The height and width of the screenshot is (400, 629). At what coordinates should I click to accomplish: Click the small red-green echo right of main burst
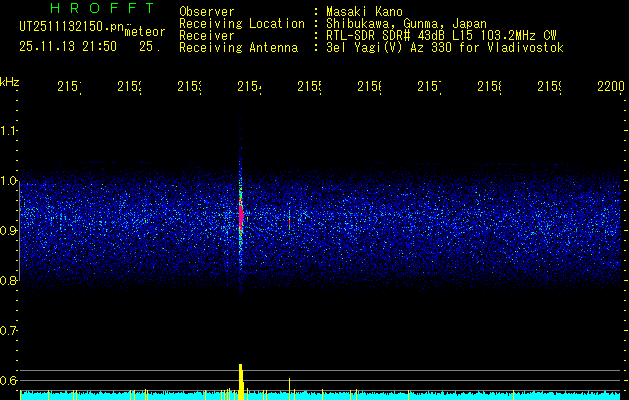click(289, 223)
